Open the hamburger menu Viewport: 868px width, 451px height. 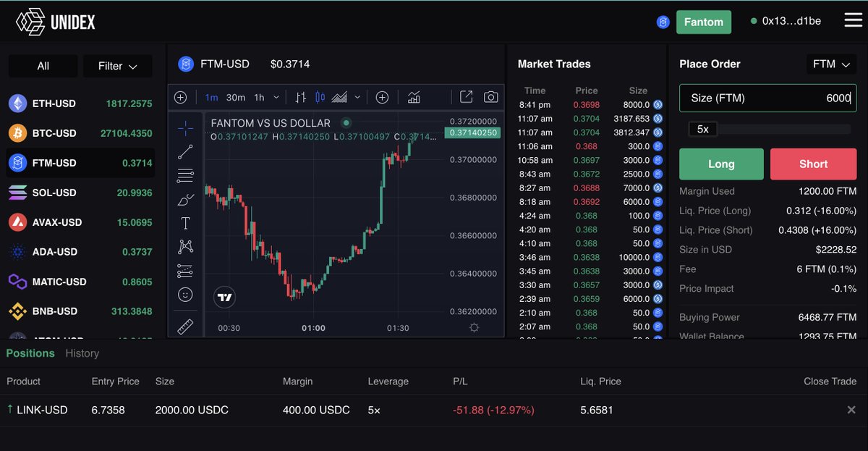[x=853, y=20]
